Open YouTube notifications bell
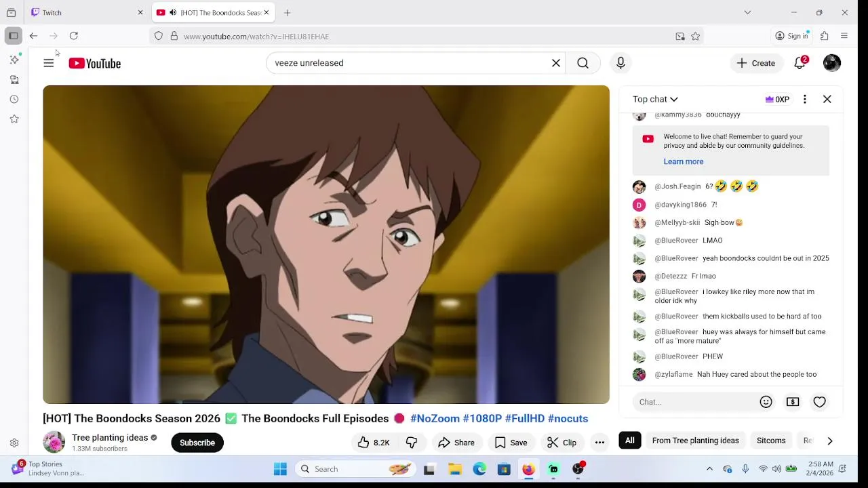The width and height of the screenshot is (868, 488). click(x=800, y=63)
